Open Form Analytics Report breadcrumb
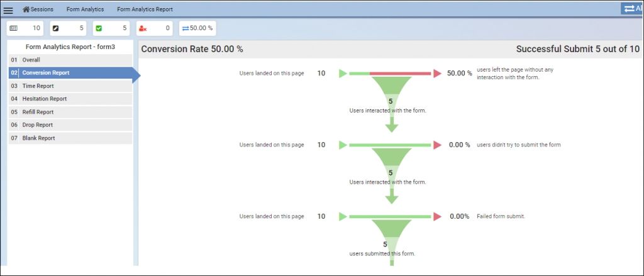This screenshot has width=644, height=276. [x=145, y=9]
